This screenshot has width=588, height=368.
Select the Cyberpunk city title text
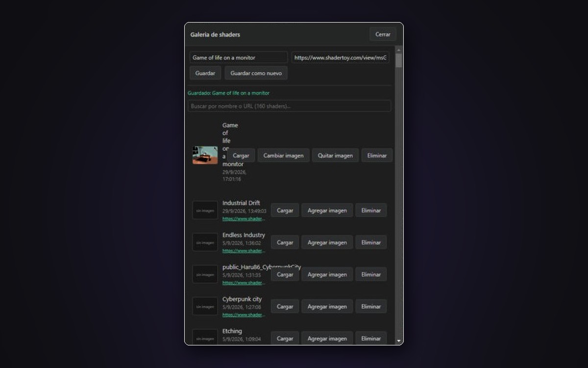click(242, 299)
